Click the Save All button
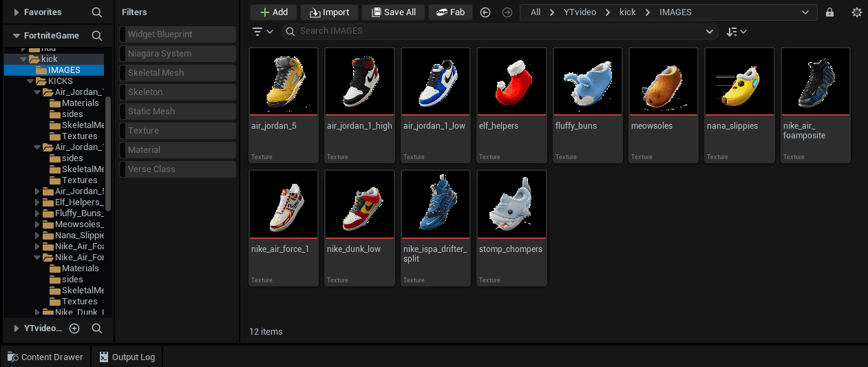Viewport: 868px width, 367px height. pos(393,12)
